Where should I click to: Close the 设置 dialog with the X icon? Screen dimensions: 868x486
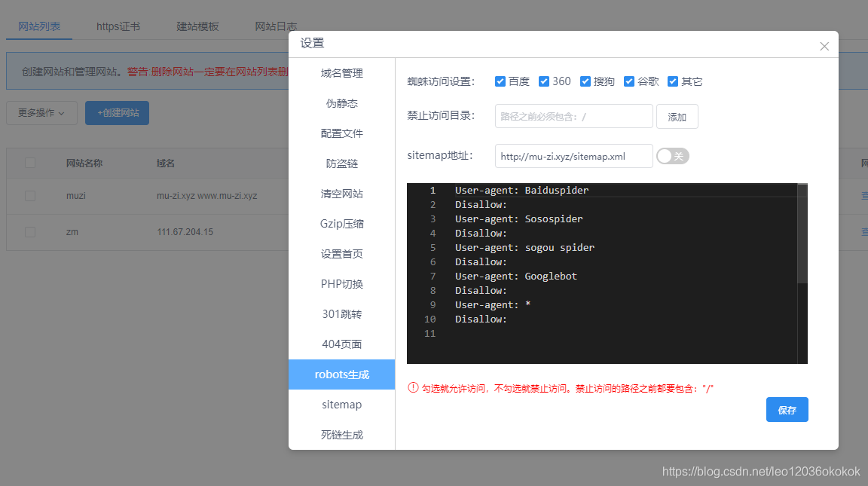tap(824, 47)
